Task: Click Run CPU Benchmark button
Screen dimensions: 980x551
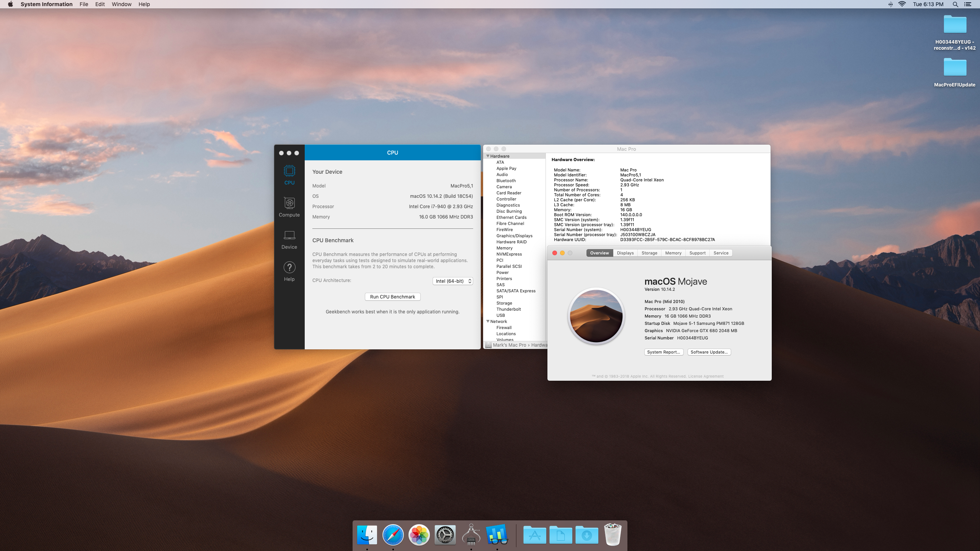Action: 392,297
